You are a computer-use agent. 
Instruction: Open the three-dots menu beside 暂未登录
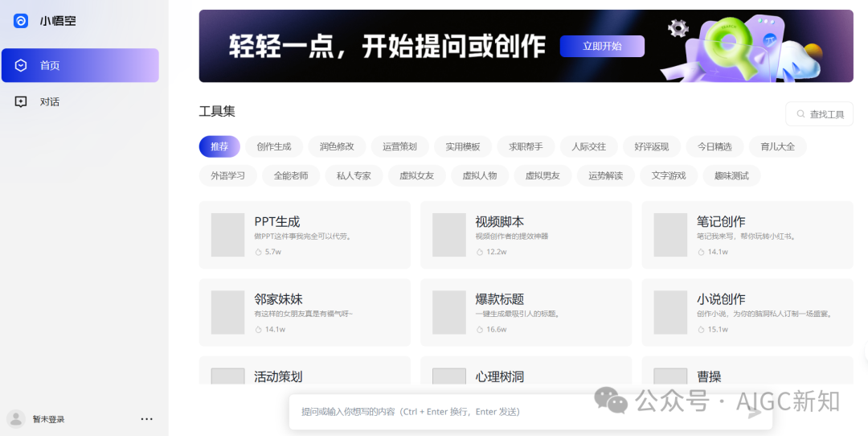(x=146, y=419)
